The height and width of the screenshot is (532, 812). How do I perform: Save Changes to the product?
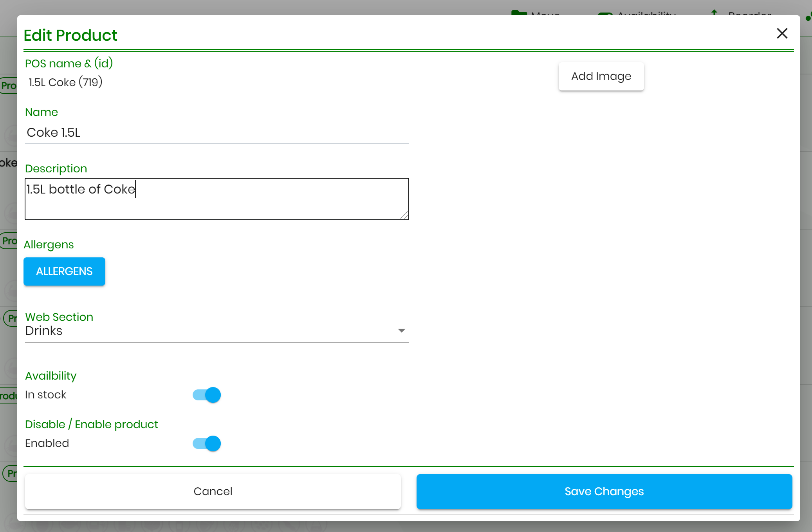(604, 491)
